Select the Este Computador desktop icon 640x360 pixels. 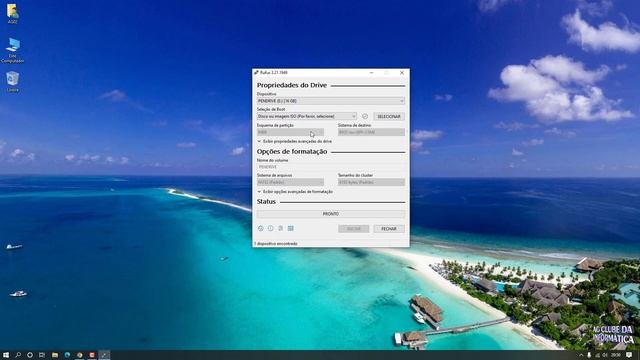click(13, 50)
